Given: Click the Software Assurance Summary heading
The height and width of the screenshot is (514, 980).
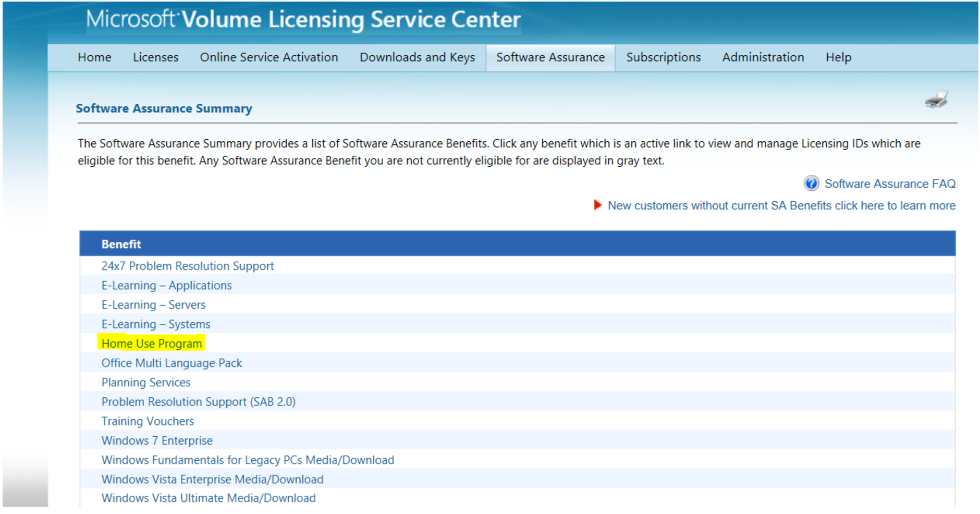Looking at the screenshot, I should tap(164, 108).
